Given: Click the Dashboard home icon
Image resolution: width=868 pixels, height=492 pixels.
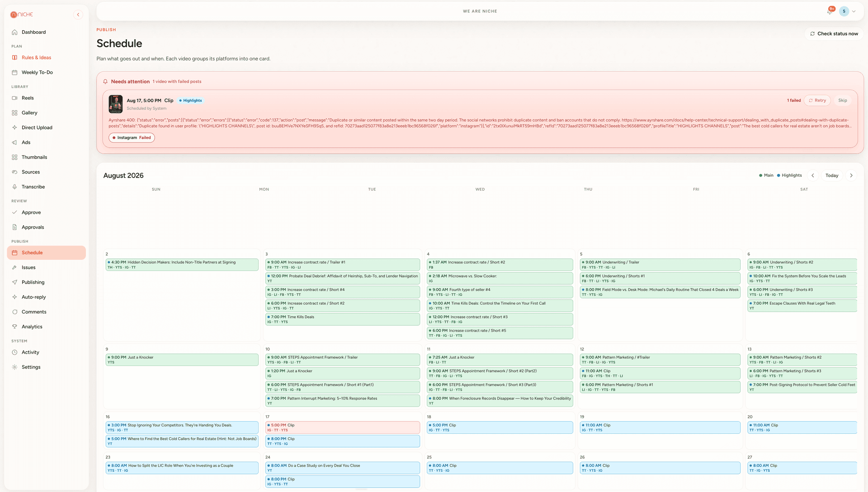Looking at the screenshot, I should click(x=14, y=32).
